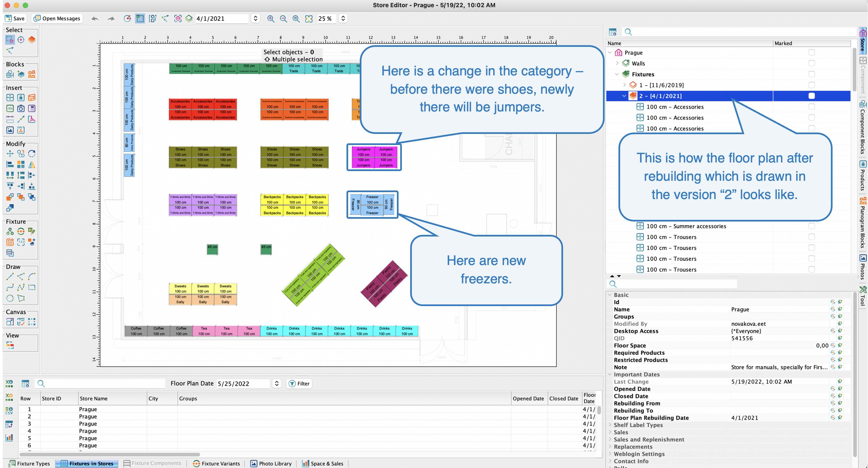Select the Move tool in Modify panel
The width and height of the screenshot is (868, 468).
[x=10, y=154]
